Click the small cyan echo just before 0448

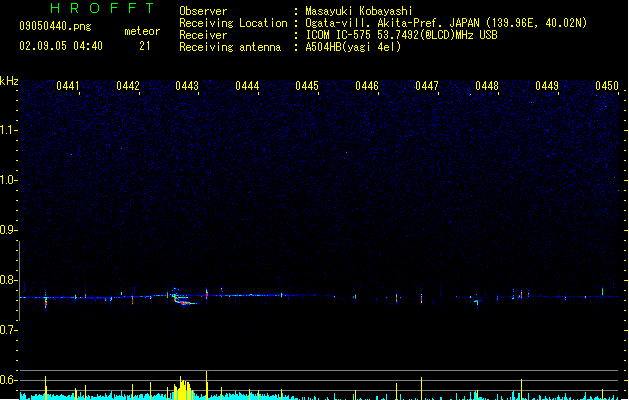pyautogui.click(x=477, y=302)
